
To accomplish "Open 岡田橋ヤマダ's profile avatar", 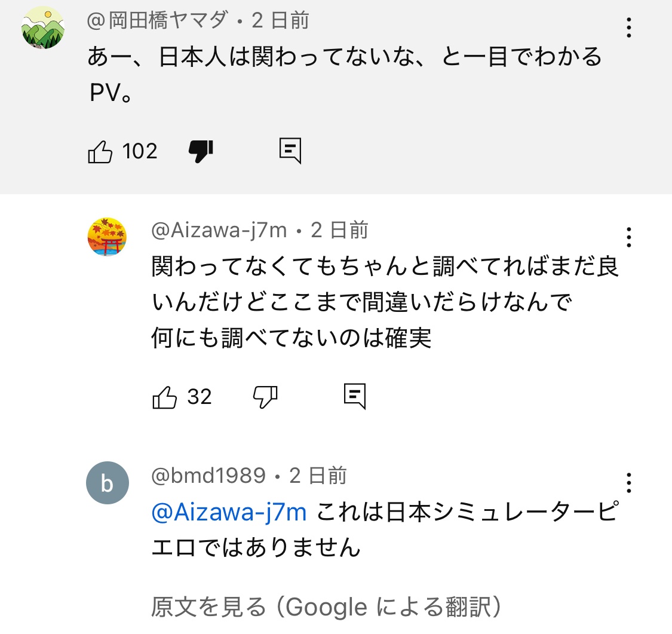I will click(43, 28).
